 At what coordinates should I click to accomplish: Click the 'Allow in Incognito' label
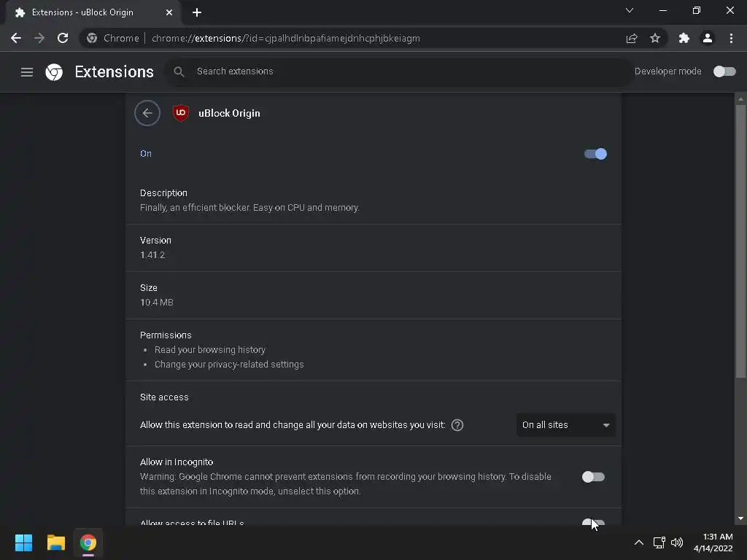pos(177,462)
